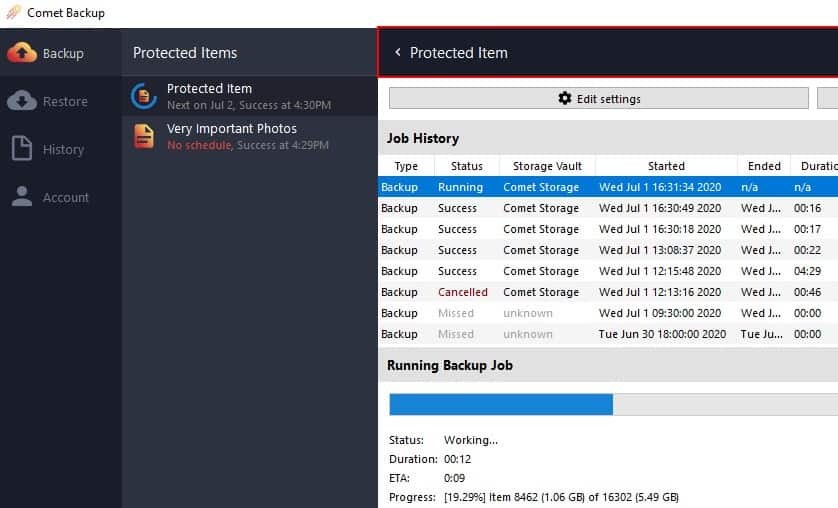Click 'Next on Jul 2, Success at 4:30PM'

pos(249,105)
